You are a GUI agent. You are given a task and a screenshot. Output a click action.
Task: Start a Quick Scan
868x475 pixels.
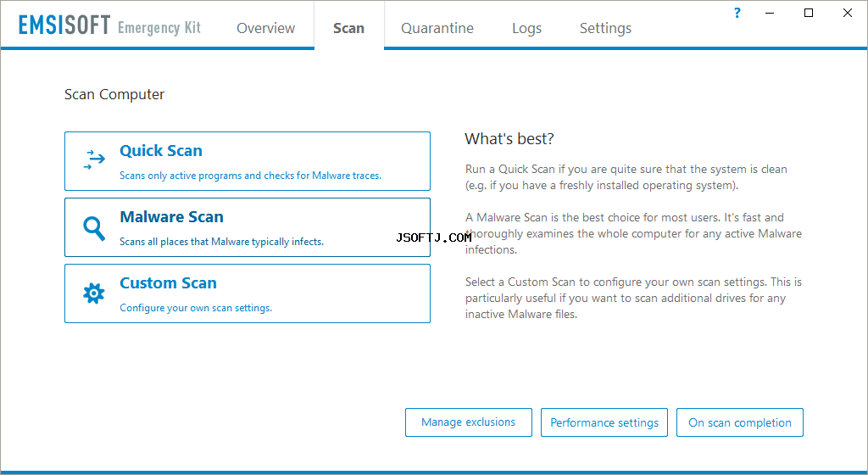248,161
